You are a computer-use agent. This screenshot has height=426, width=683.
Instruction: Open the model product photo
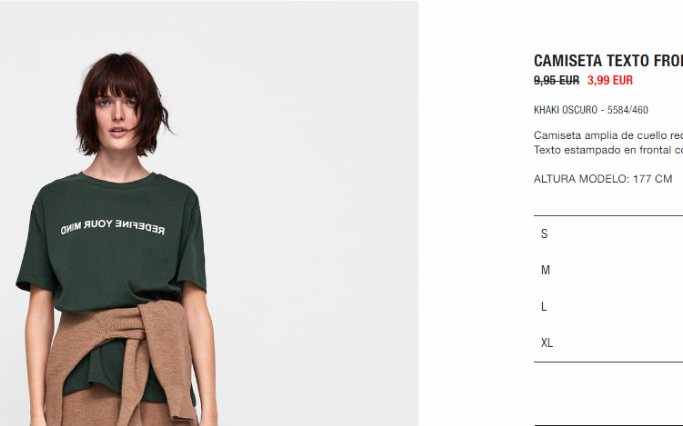(x=209, y=213)
